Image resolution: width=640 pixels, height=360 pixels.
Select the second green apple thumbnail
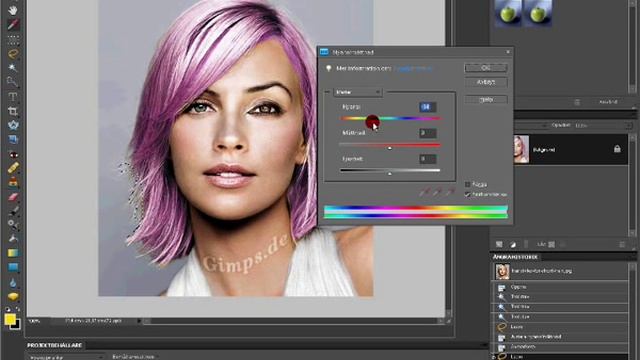tap(538, 13)
